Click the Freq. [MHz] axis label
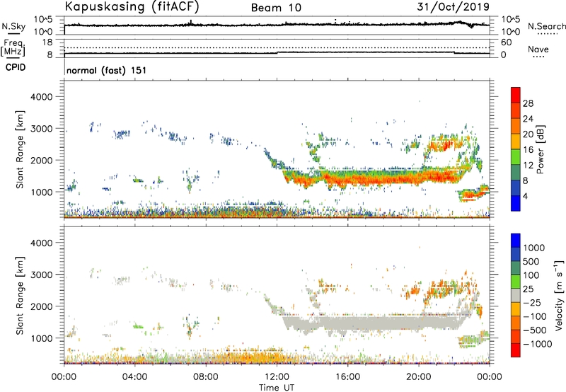 click(x=13, y=48)
